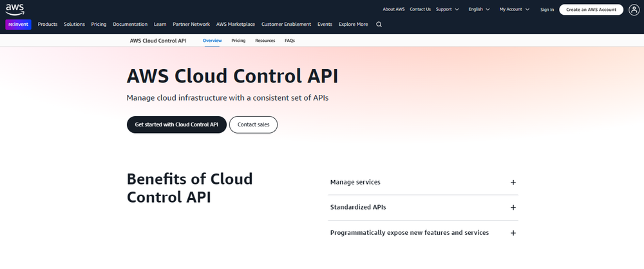Open the Solutions menu
The image size is (644, 269).
click(74, 25)
